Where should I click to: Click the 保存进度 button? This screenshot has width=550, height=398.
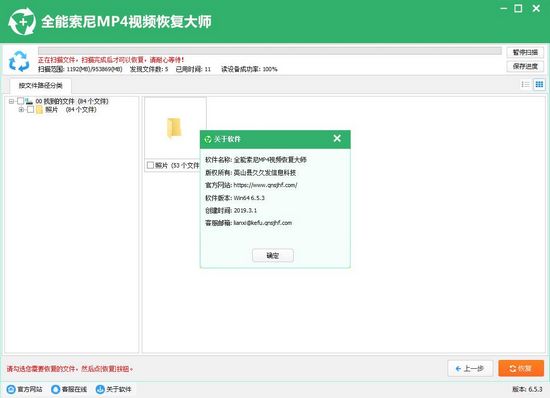tap(525, 66)
